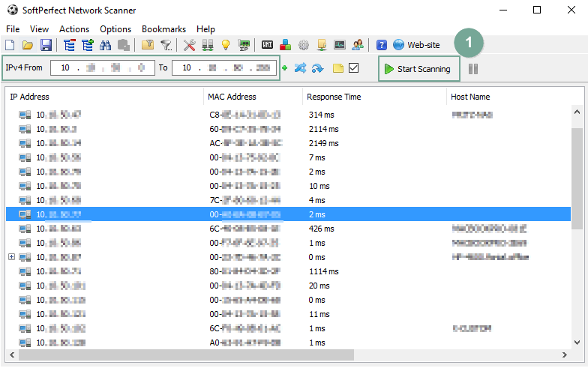Screen dimensions: 588x368
Task: Click the funnel filter icon
Action: click(x=166, y=46)
